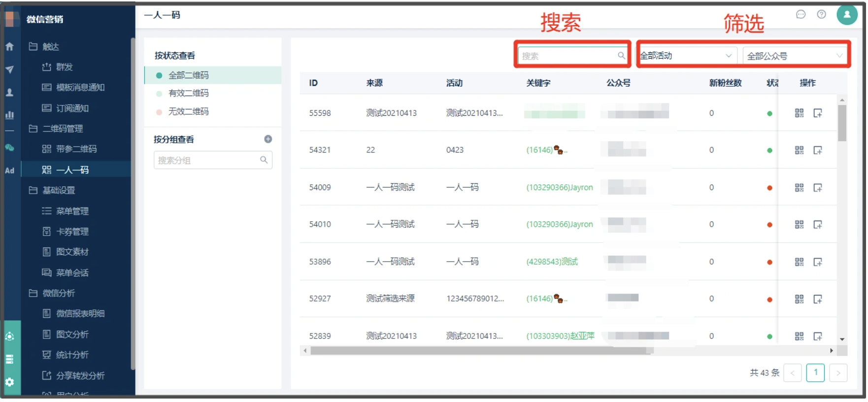Screen dimensions: 868x402
Task: Click the user avatar in top right
Action: pos(847,14)
